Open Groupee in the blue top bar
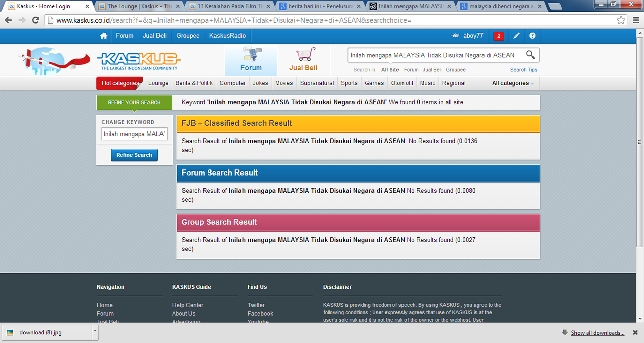Screen dimensions: 644x343 pyautogui.click(x=188, y=36)
